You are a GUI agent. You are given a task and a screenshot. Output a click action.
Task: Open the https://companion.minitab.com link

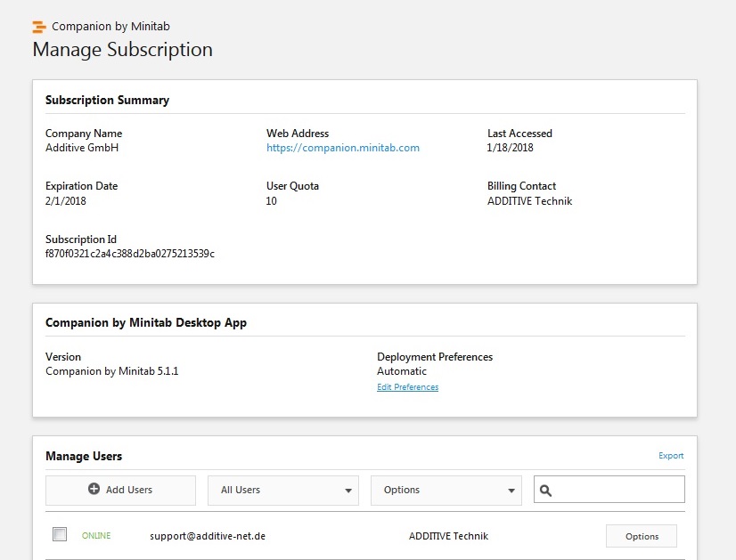pyautogui.click(x=343, y=148)
